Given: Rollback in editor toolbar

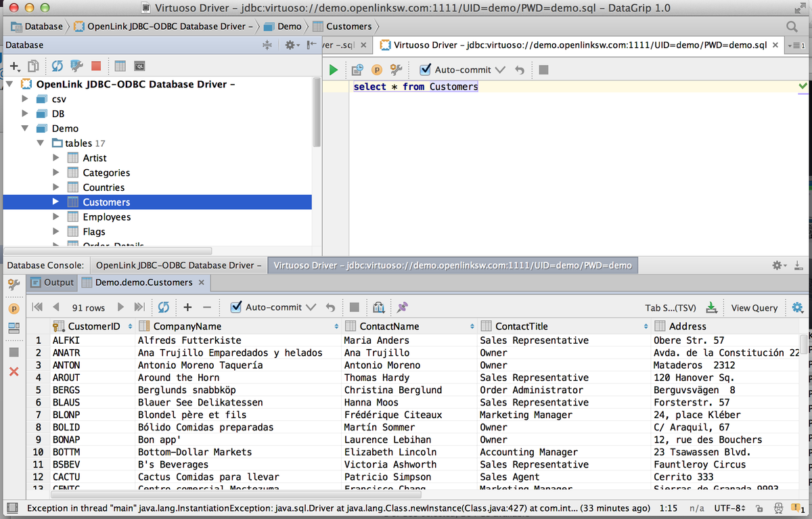Looking at the screenshot, I should pyautogui.click(x=520, y=70).
